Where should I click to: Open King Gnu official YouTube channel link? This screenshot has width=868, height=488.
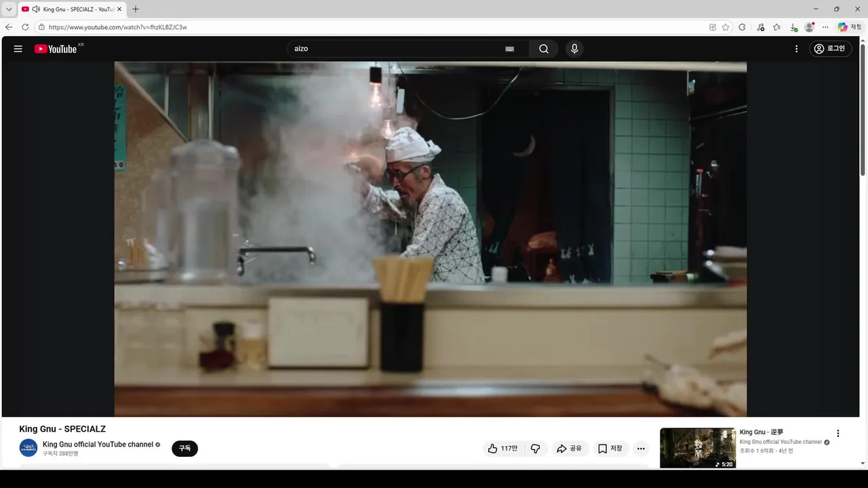[x=98, y=445]
